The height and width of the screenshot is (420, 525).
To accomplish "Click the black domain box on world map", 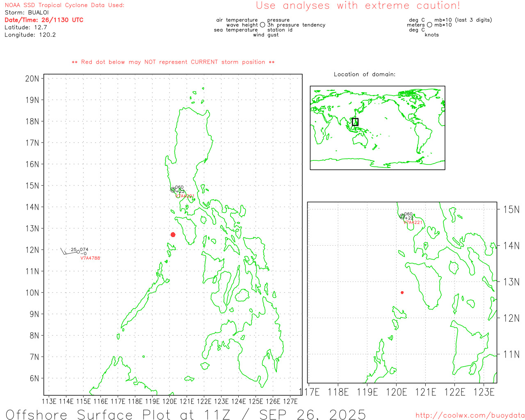I will coord(355,122).
